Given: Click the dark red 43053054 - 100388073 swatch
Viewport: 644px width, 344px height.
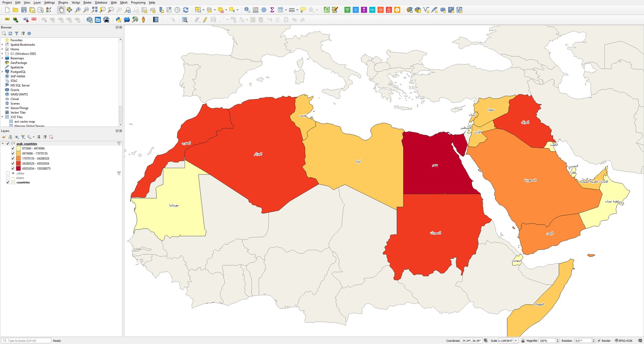Looking at the screenshot, I should pyautogui.click(x=18, y=168).
